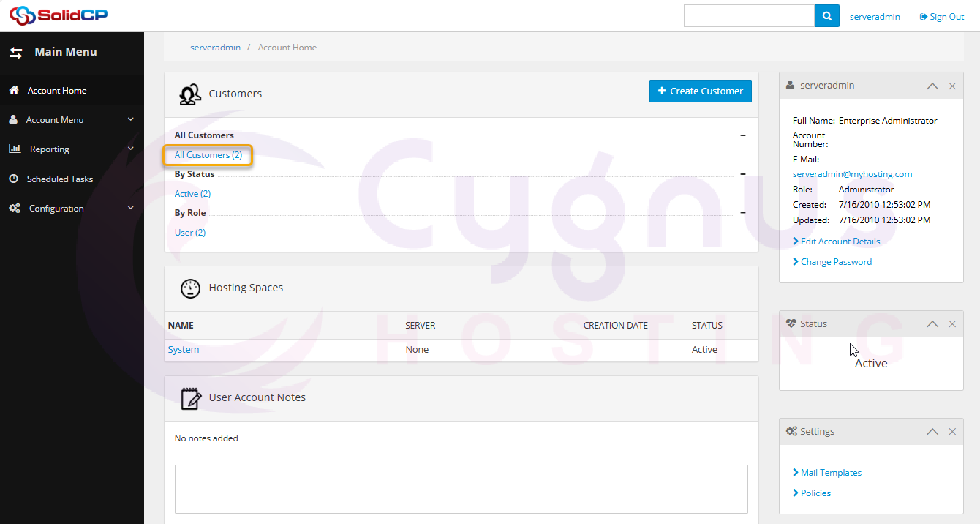Click Sign Out in header
980x524 pixels.
942,17
